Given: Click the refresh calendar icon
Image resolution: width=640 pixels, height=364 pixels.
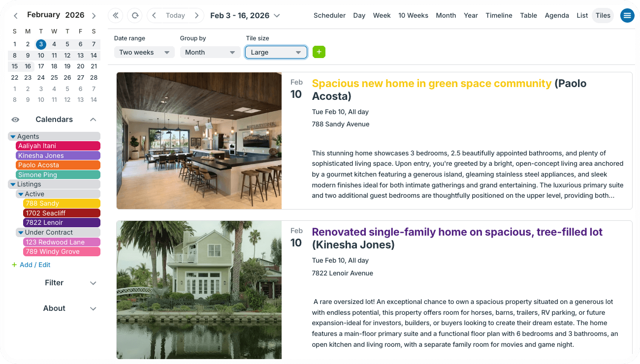Looking at the screenshot, I should (134, 15).
